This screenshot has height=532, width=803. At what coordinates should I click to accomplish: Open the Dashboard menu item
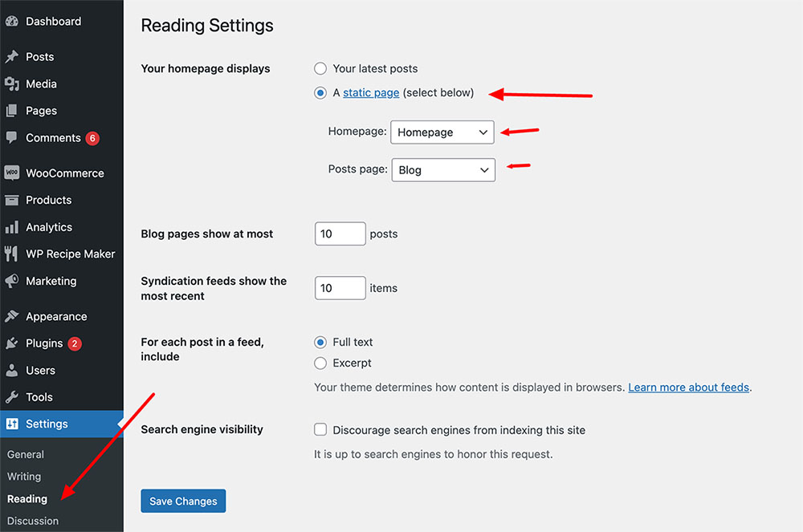[x=53, y=22]
